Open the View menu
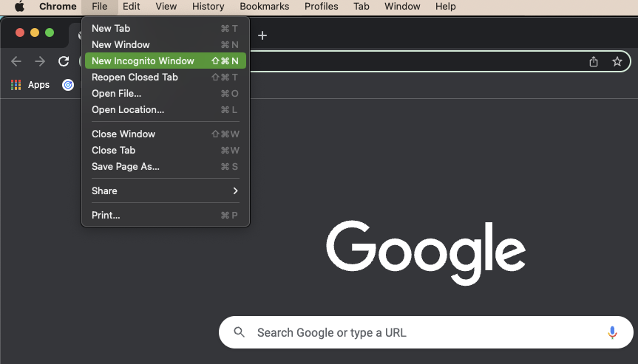 (x=166, y=7)
